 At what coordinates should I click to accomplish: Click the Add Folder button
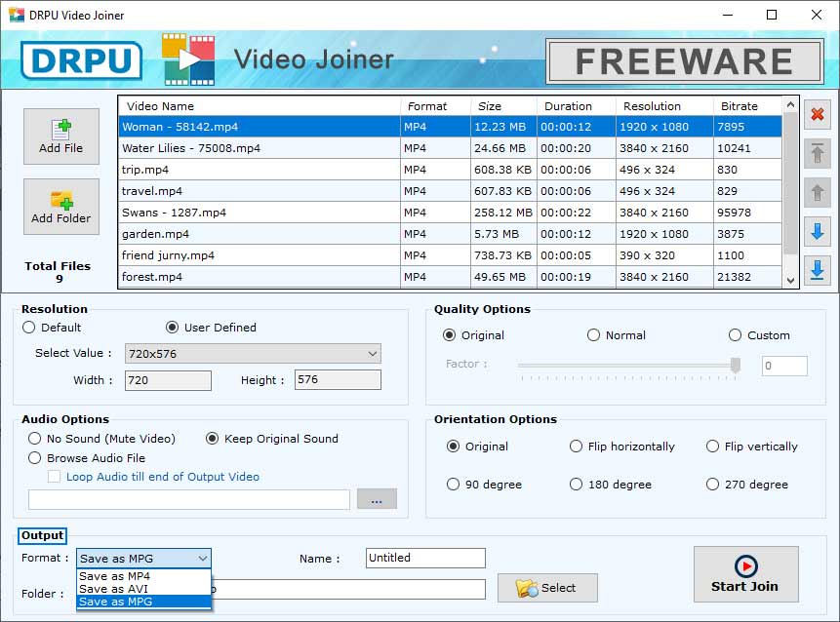coord(61,206)
